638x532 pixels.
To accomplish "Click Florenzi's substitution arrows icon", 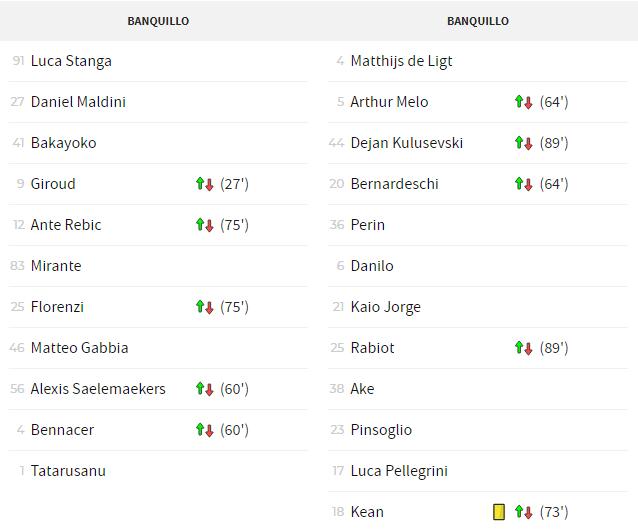I will click(205, 307).
